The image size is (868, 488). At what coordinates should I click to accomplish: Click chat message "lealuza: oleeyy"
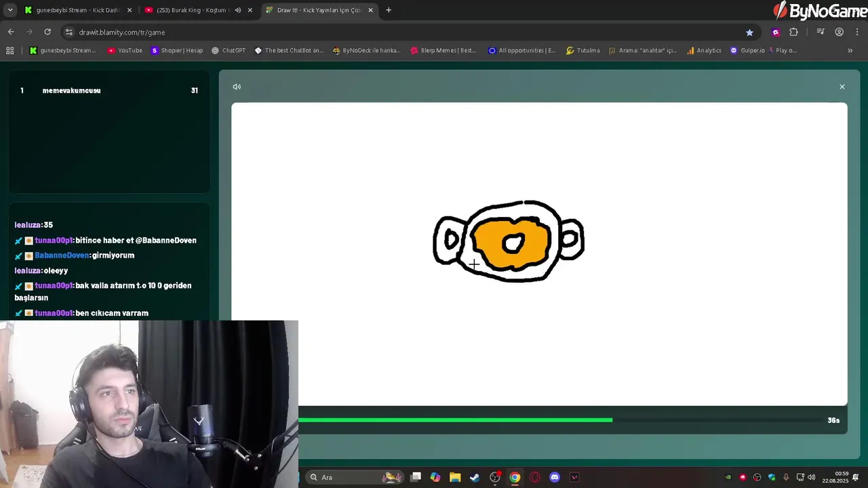(41, 270)
